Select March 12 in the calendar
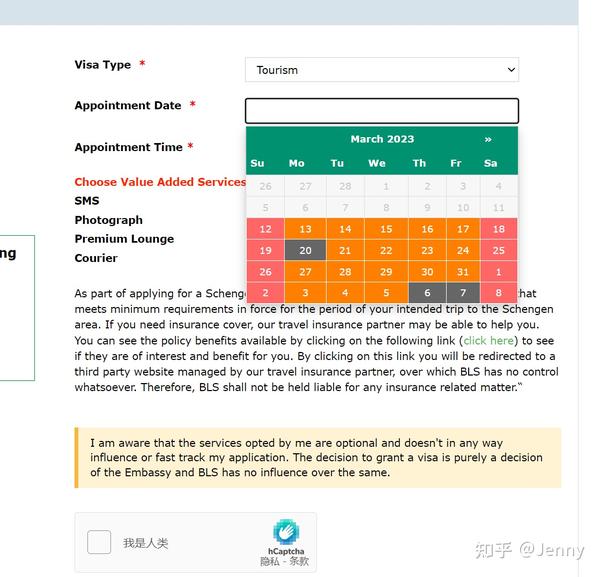The width and height of the screenshot is (600, 577). [x=266, y=229]
